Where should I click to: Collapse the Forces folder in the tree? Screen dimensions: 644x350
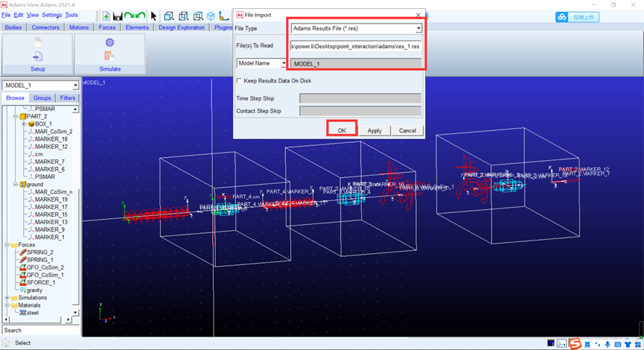point(7,245)
